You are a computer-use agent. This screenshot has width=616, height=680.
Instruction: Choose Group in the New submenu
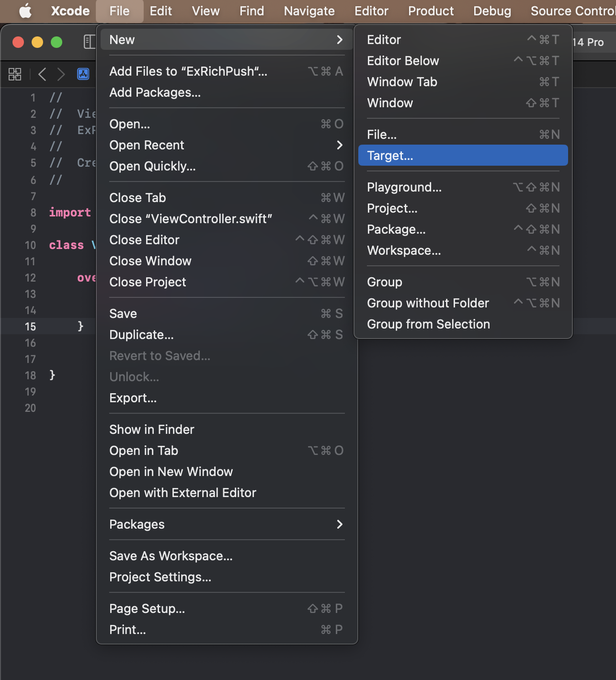[x=463, y=282]
